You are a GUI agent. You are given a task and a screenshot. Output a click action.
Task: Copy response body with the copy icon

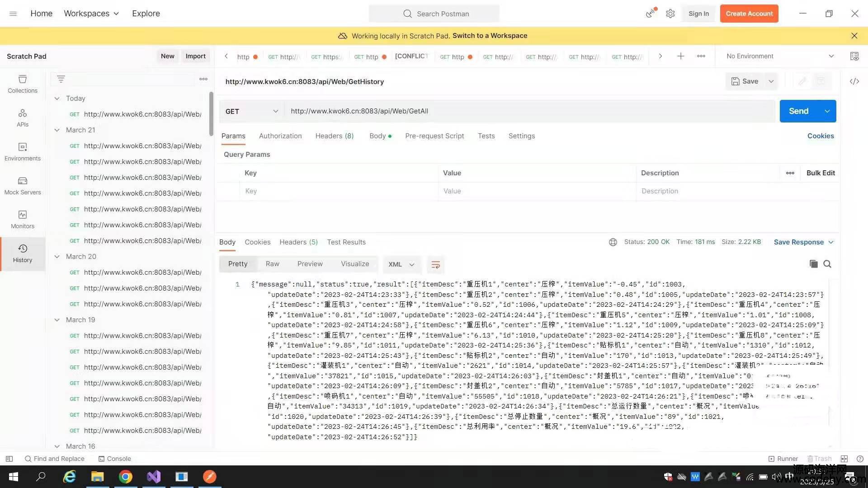tap(813, 264)
